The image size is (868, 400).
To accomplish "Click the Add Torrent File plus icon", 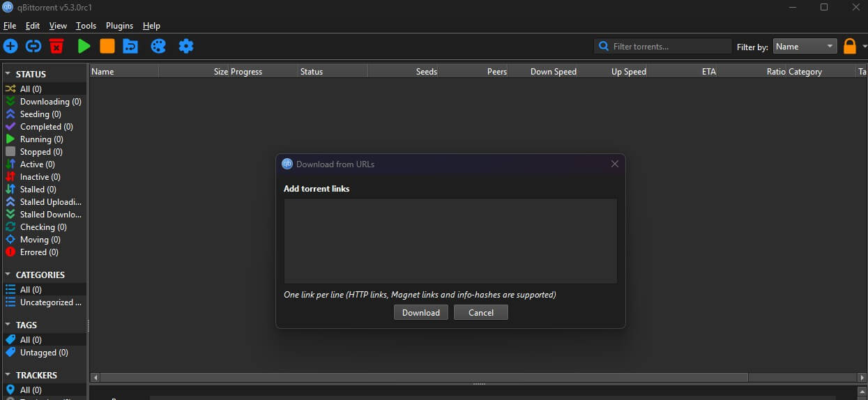I will pyautogui.click(x=10, y=46).
